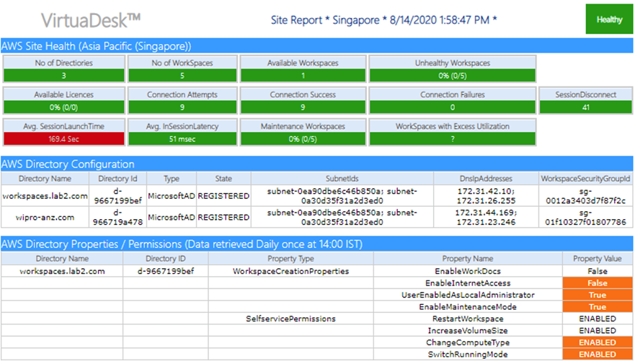635x364 pixels.
Task: Click the Connection Success value 9
Action: click(x=303, y=107)
